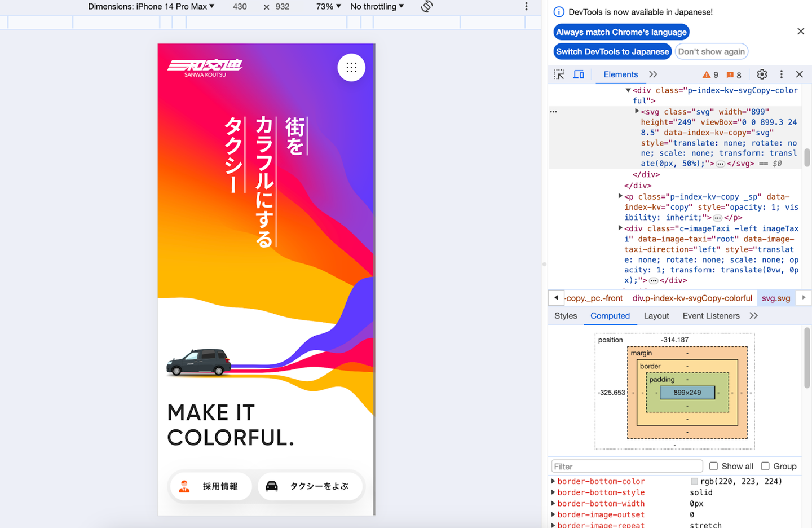
Task: Click the ellipsis beside the selected svg node
Action: click(554, 112)
